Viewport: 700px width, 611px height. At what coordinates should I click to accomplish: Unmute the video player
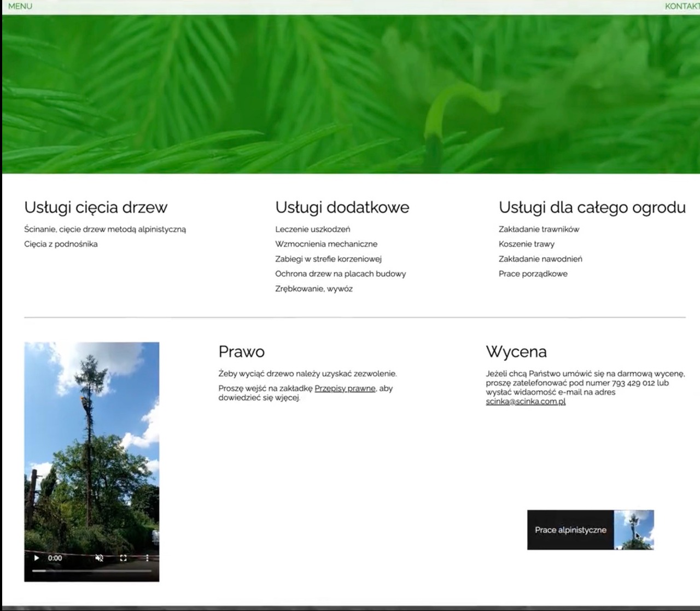point(99,558)
